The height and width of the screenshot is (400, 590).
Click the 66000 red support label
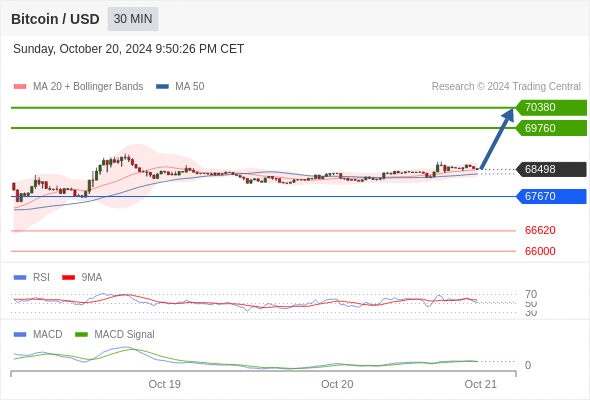coord(540,251)
